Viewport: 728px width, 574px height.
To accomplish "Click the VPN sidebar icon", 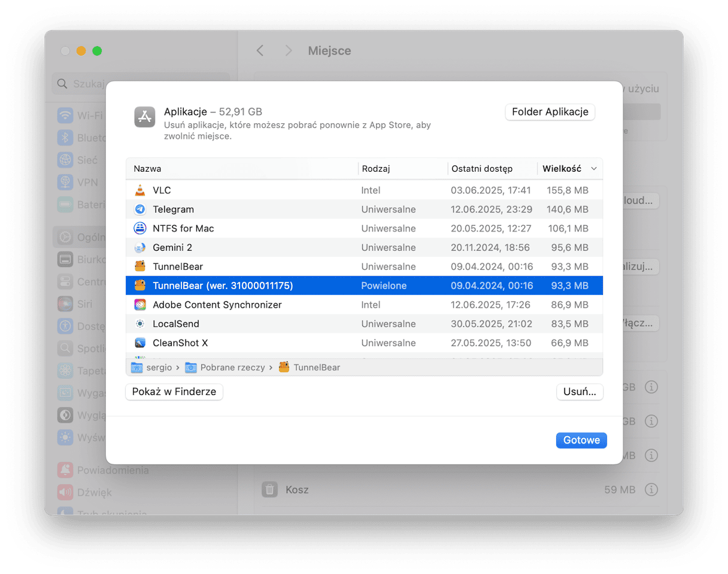I will (65, 183).
